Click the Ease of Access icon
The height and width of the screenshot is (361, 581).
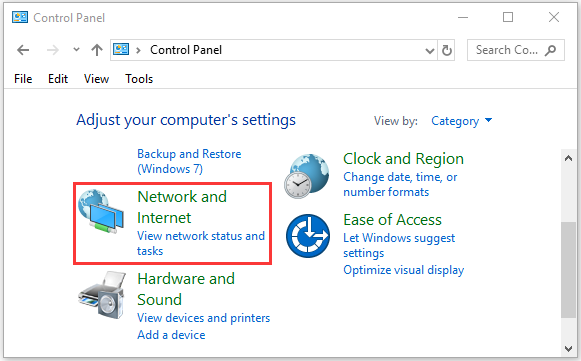tap(308, 236)
